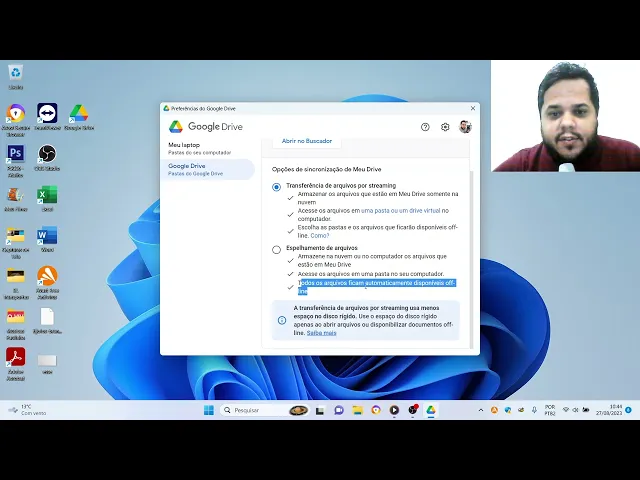Click the Google Drive logo in dialog header

point(176,127)
